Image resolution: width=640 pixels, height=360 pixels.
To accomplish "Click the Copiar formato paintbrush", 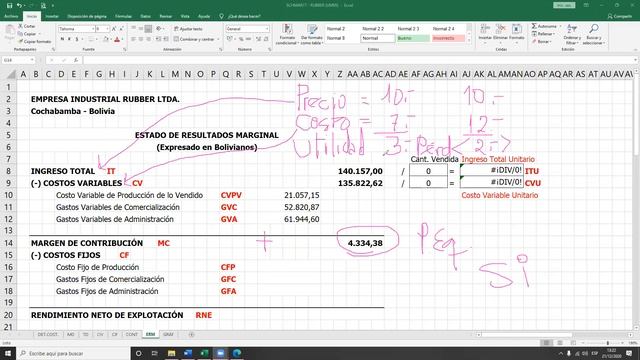I will coord(20,42).
